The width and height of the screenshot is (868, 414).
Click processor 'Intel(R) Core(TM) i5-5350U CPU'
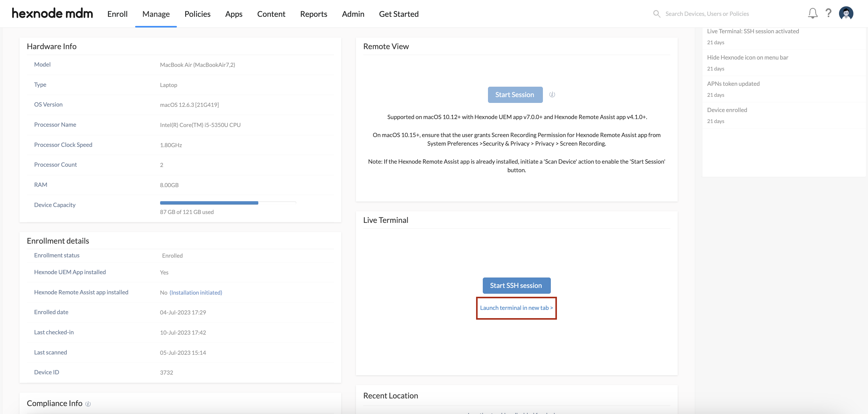pyautogui.click(x=200, y=125)
